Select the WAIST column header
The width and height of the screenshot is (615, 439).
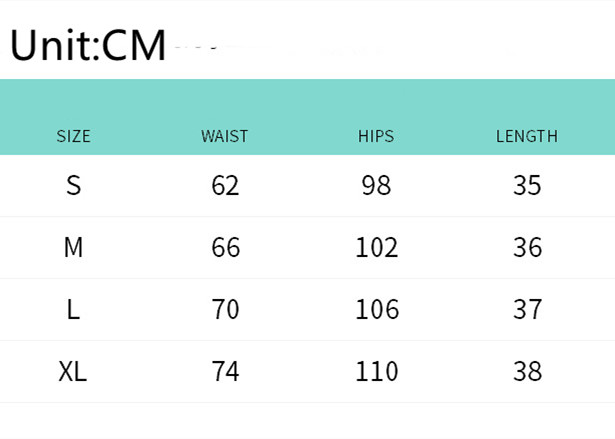(225, 136)
